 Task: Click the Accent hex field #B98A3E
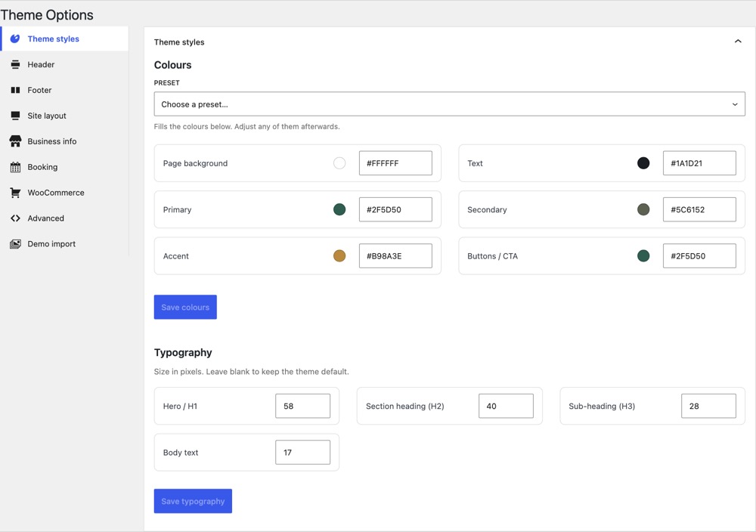coord(395,256)
